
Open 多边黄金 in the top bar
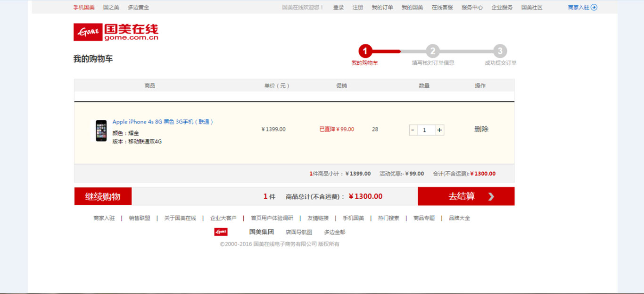click(139, 7)
